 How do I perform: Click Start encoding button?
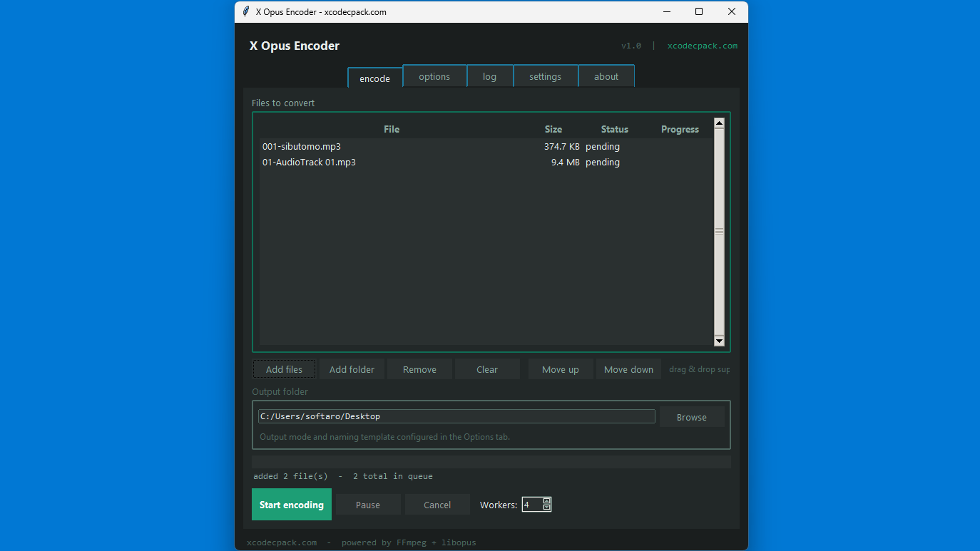[291, 504]
